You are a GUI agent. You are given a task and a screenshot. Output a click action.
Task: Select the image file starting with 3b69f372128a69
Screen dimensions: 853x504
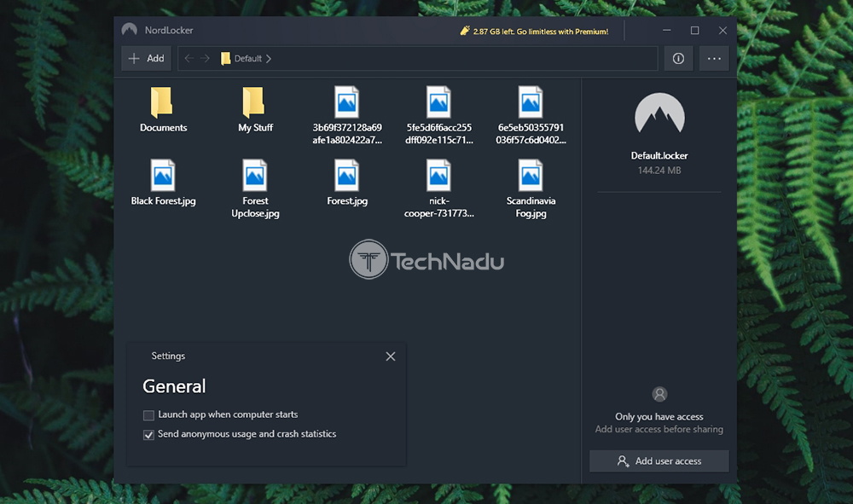(x=347, y=115)
